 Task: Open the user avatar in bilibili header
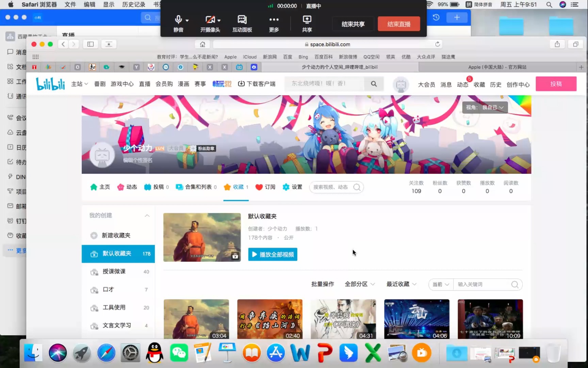click(x=401, y=85)
